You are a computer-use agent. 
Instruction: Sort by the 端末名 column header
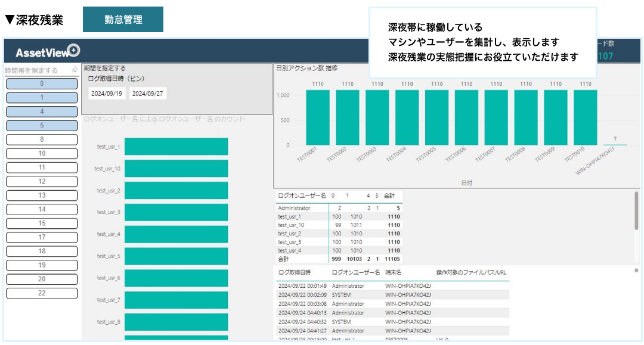394,272
